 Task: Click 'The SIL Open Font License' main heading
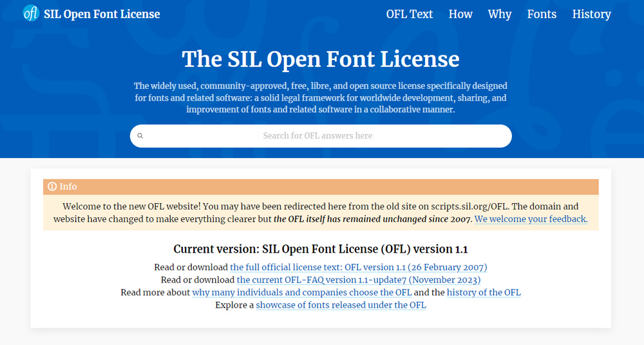tap(321, 59)
